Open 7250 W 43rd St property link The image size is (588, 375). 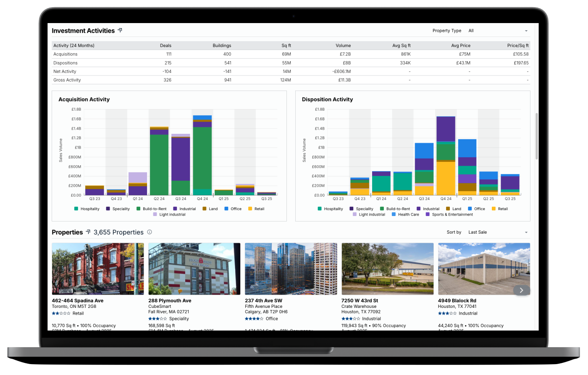(360, 301)
